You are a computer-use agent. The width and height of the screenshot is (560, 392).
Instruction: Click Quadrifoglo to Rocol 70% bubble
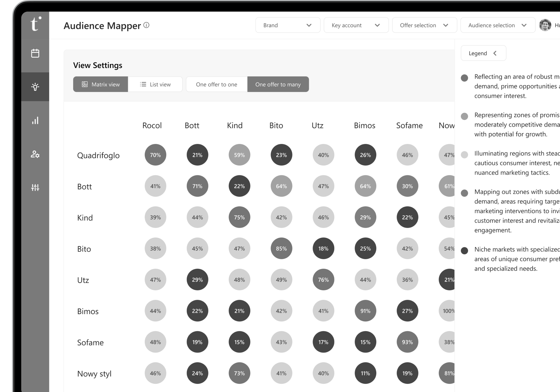click(x=155, y=155)
